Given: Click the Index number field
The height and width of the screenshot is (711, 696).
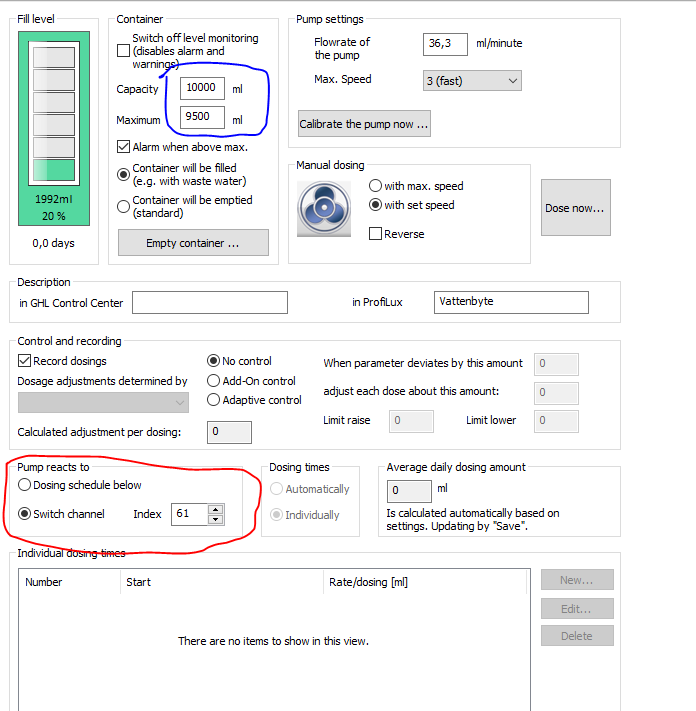Looking at the screenshot, I should coord(190,514).
